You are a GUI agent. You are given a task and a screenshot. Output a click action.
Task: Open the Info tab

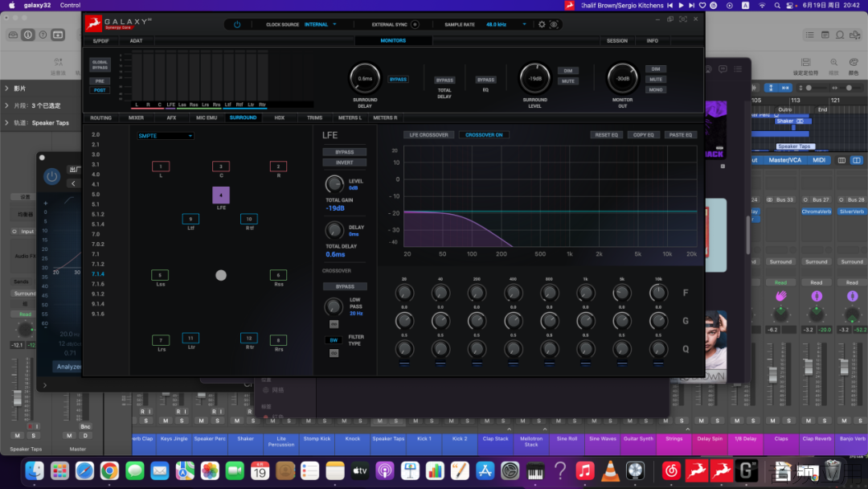click(x=653, y=41)
